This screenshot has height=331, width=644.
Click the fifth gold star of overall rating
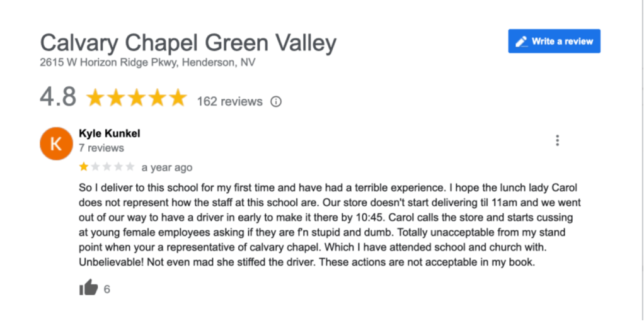point(177,98)
